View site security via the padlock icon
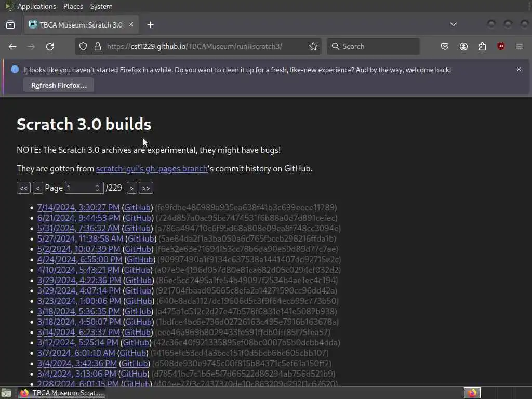 click(x=98, y=46)
